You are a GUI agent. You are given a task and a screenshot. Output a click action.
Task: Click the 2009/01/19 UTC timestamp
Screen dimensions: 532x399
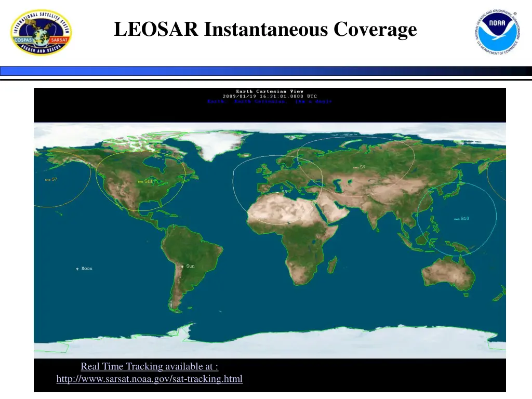pos(270,96)
